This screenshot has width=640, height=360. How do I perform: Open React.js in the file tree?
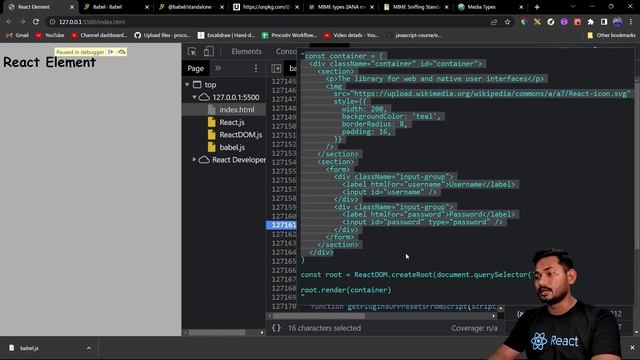232,122
